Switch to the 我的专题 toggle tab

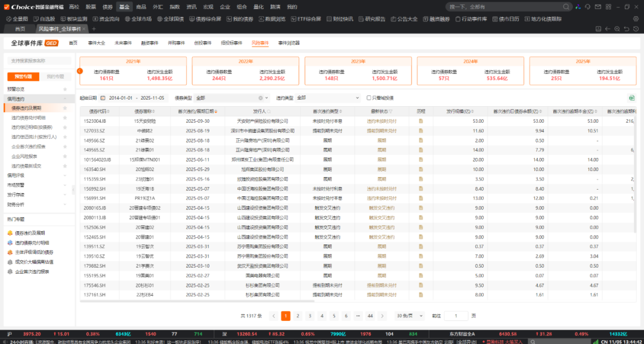pos(55,76)
